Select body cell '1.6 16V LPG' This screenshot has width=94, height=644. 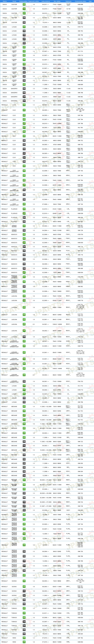[x=68, y=5]
